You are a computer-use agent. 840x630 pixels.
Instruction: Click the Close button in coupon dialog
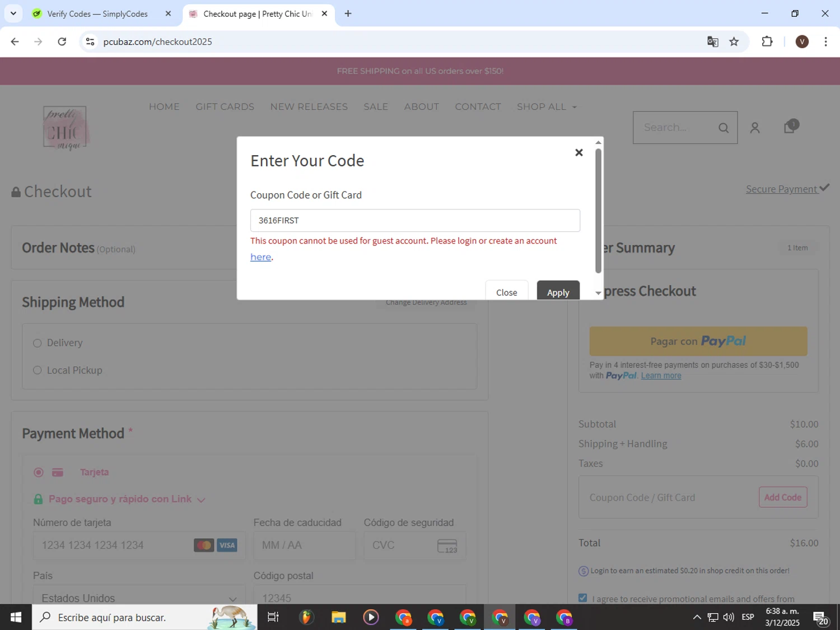(507, 290)
